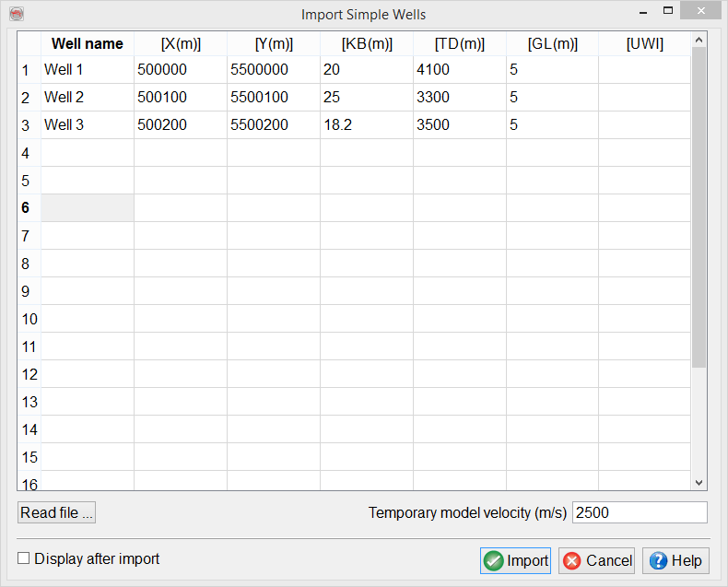The height and width of the screenshot is (587, 728).
Task: Click the Well 1 name cell
Action: 88,69
